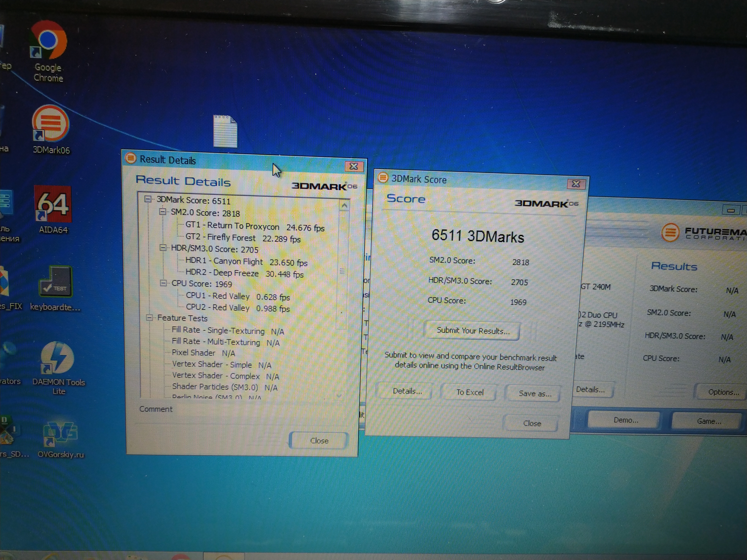Select Shader Particles (SM3.0) row
This screenshot has height=560, width=747.
[225, 387]
